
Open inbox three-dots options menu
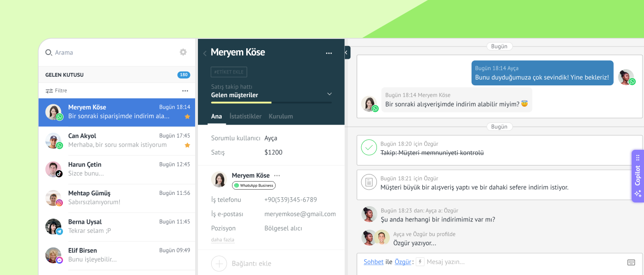click(x=185, y=91)
